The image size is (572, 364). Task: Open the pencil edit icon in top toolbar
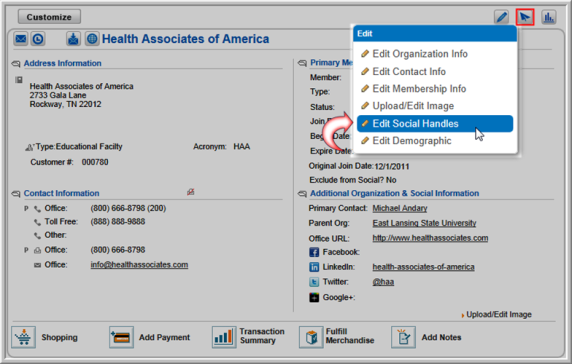coord(502,17)
